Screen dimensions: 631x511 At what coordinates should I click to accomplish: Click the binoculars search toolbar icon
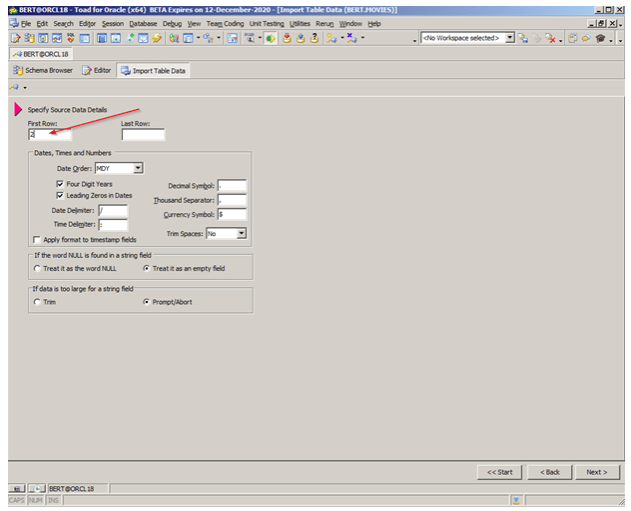(x=250, y=38)
